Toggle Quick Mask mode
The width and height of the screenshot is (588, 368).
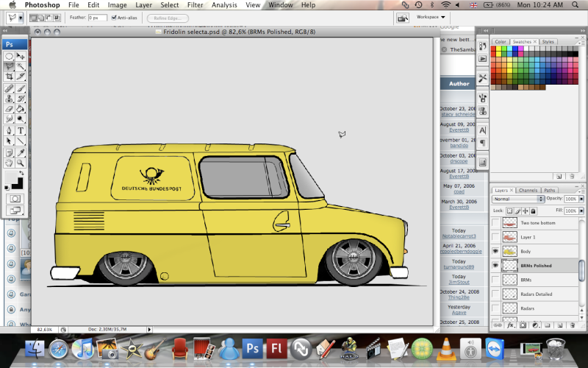[15, 199]
